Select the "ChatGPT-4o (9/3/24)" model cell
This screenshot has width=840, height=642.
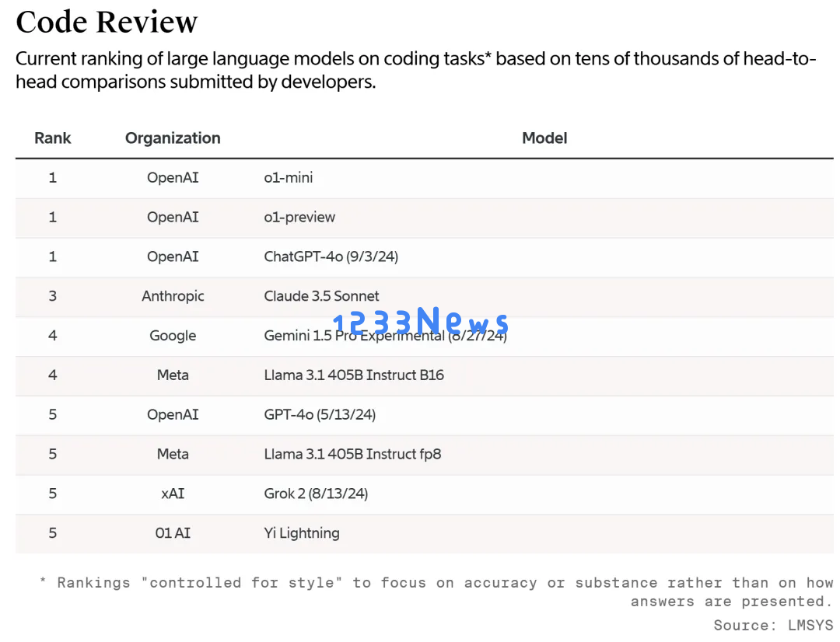(331, 257)
